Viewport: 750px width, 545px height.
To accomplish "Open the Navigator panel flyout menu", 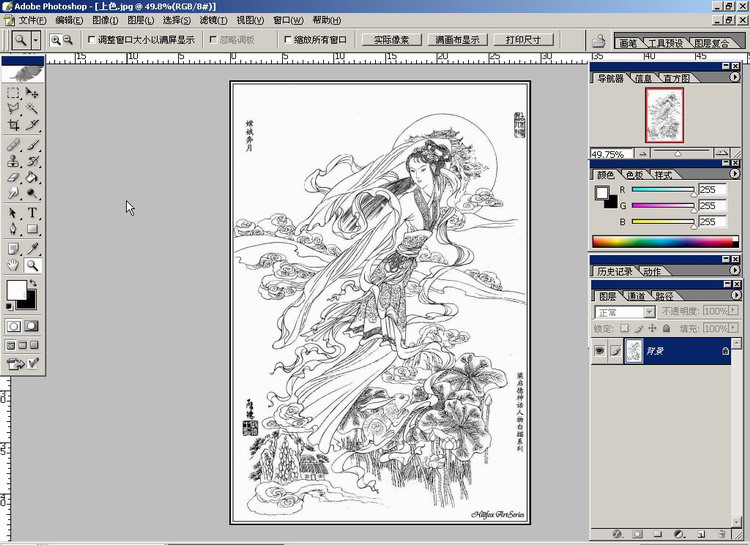I will tap(735, 78).
